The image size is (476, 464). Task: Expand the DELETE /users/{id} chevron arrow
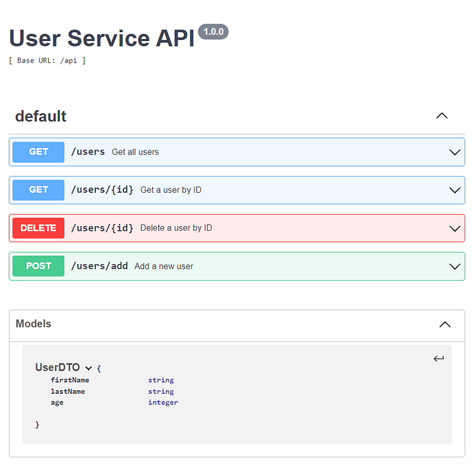pos(455,228)
